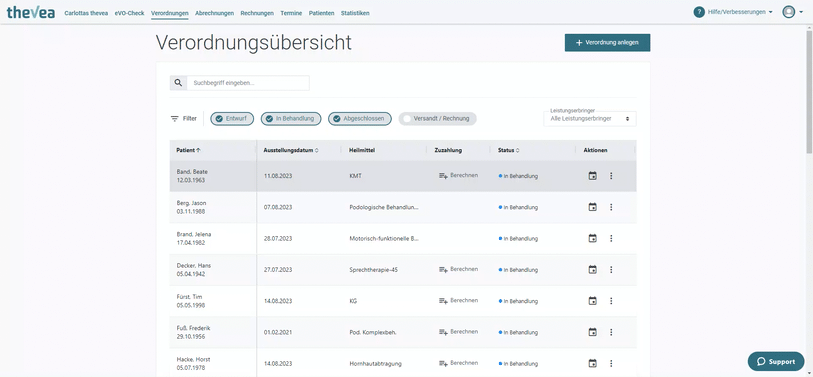The image size is (813, 377).
Task: Open three-dot menu for Band, Beate
Action: click(x=611, y=176)
